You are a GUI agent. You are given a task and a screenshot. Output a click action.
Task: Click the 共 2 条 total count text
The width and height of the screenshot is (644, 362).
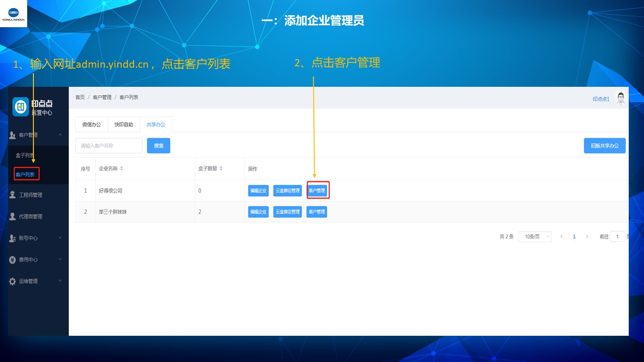click(x=507, y=237)
